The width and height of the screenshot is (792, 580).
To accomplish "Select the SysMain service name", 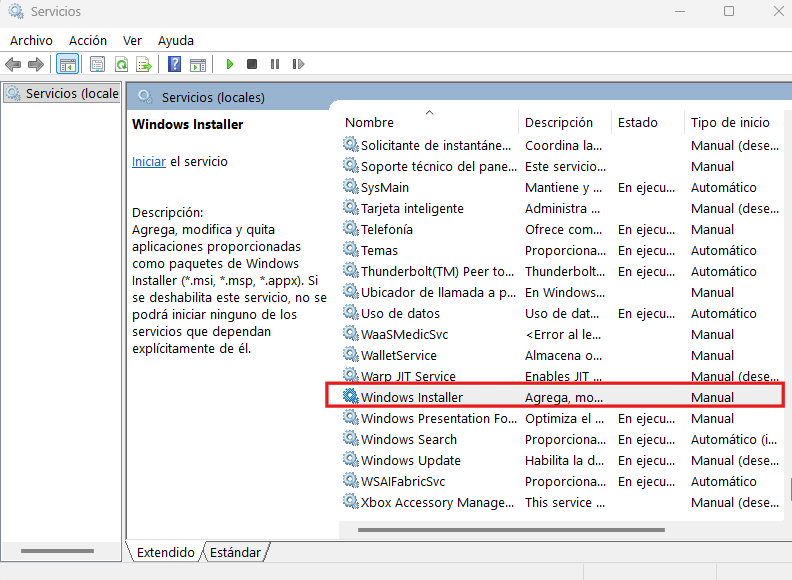I will pyautogui.click(x=384, y=188).
